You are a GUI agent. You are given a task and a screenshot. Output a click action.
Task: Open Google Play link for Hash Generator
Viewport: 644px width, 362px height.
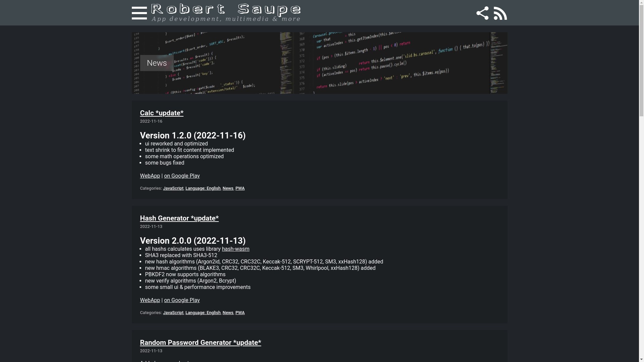click(181, 300)
